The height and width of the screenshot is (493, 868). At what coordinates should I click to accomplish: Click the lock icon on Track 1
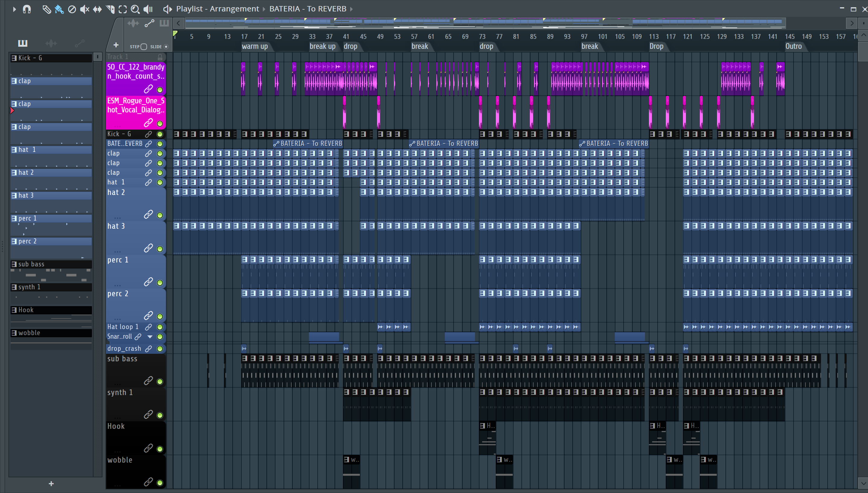pos(160,57)
